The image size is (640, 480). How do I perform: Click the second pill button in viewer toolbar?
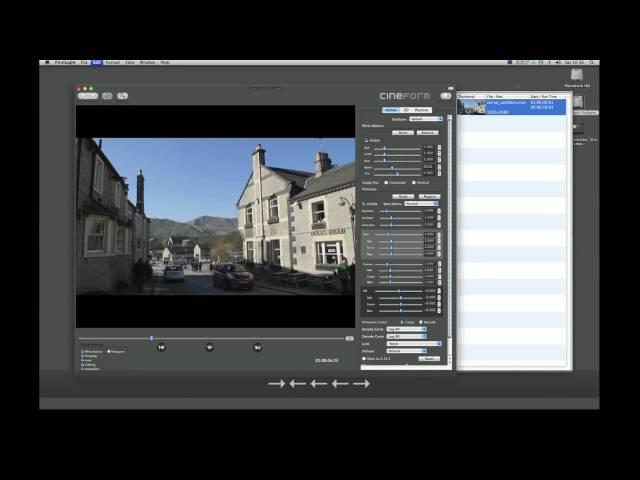107,96
